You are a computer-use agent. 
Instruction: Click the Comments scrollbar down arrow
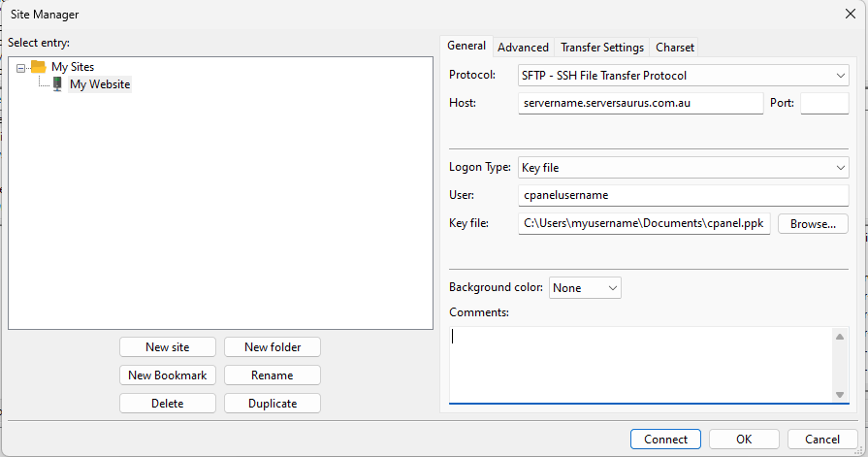[x=840, y=395]
